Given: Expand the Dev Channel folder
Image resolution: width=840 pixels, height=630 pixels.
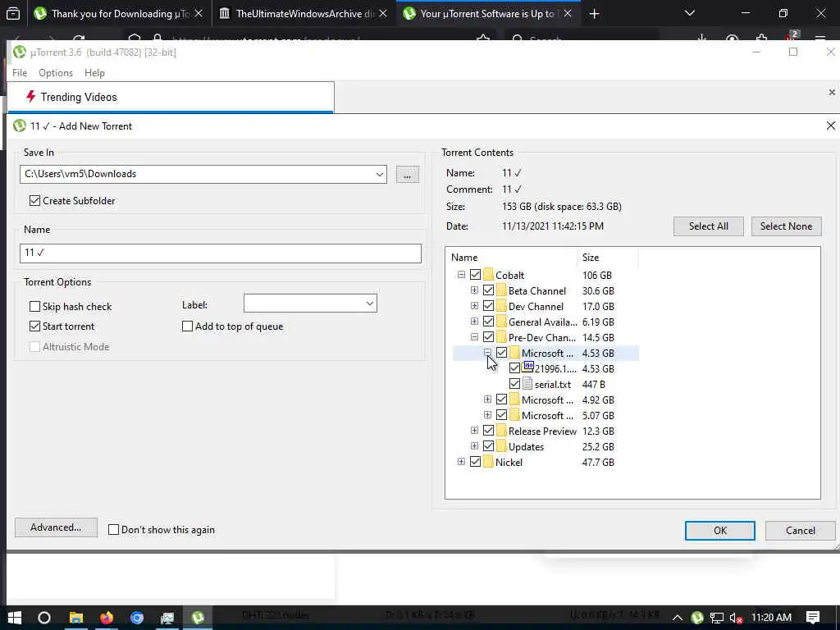Looking at the screenshot, I should pyautogui.click(x=474, y=306).
